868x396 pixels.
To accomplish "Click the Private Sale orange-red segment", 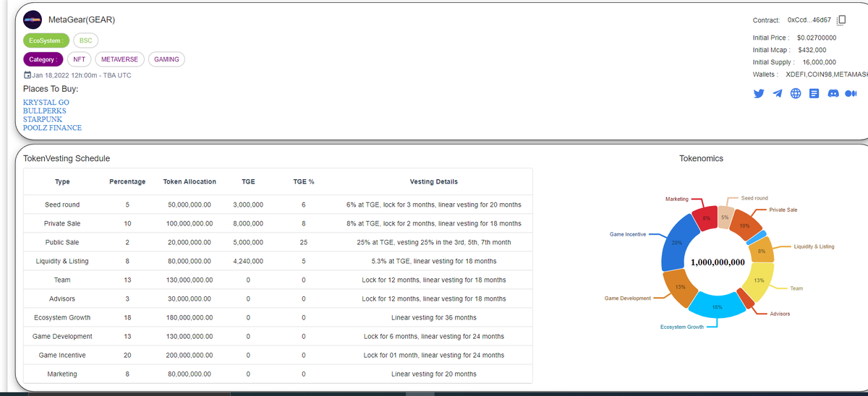I will pyautogui.click(x=744, y=225).
